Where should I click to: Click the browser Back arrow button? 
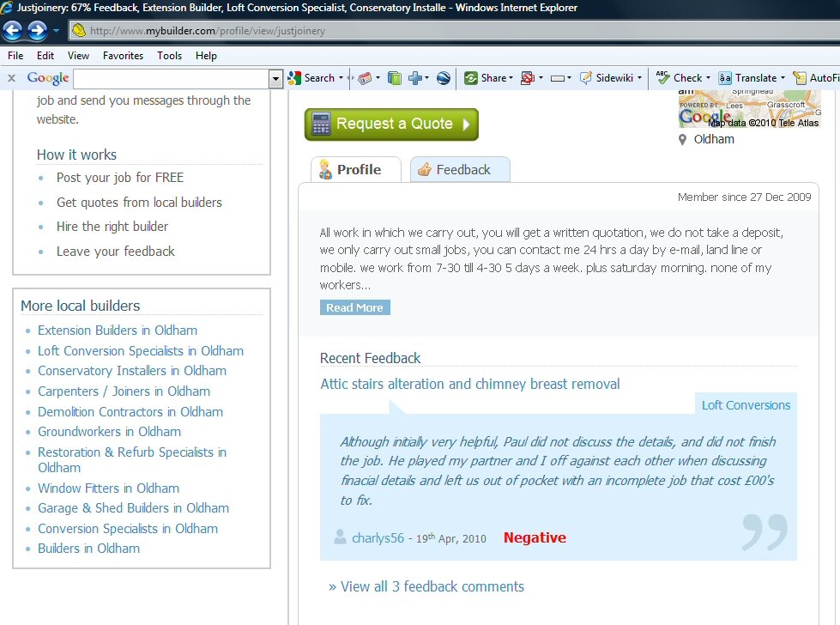[x=13, y=31]
